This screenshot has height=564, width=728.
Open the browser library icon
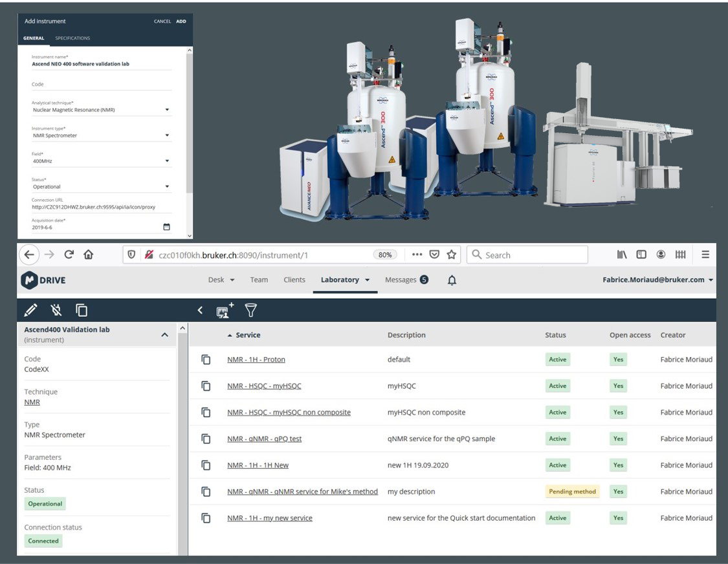(622, 254)
